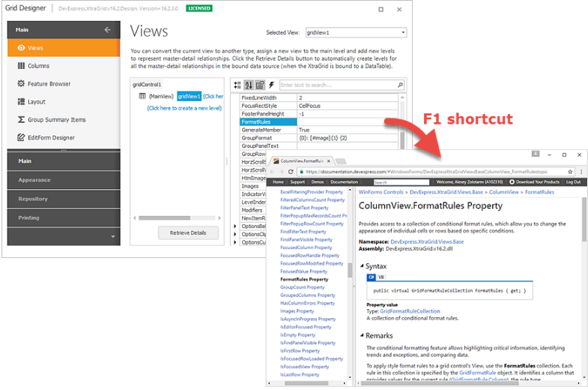Screen dimensions: 588x390
Task: Close the ColumnView.FormatRules browser tab
Action: pyautogui.click(x=329, y=161)
